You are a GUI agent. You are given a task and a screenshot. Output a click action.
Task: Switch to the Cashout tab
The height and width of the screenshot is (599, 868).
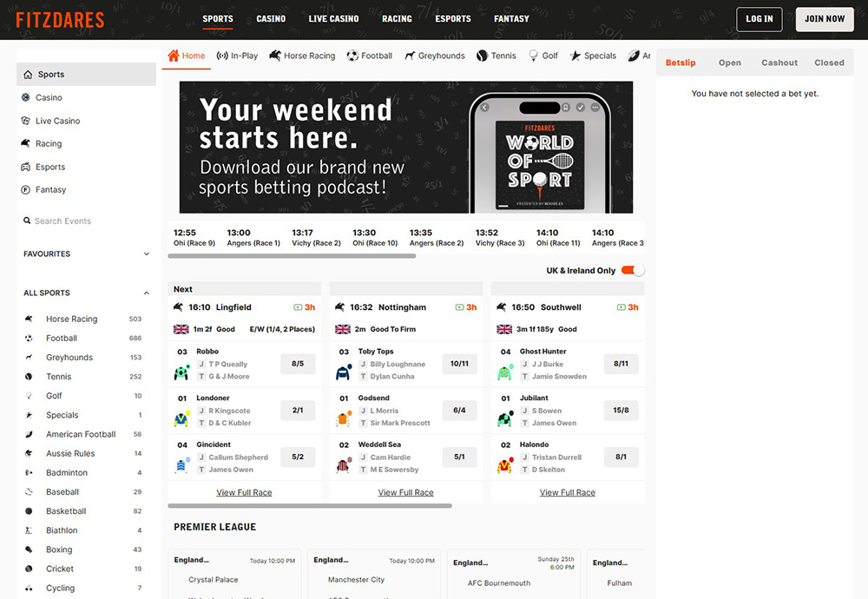tap(779, 63)
